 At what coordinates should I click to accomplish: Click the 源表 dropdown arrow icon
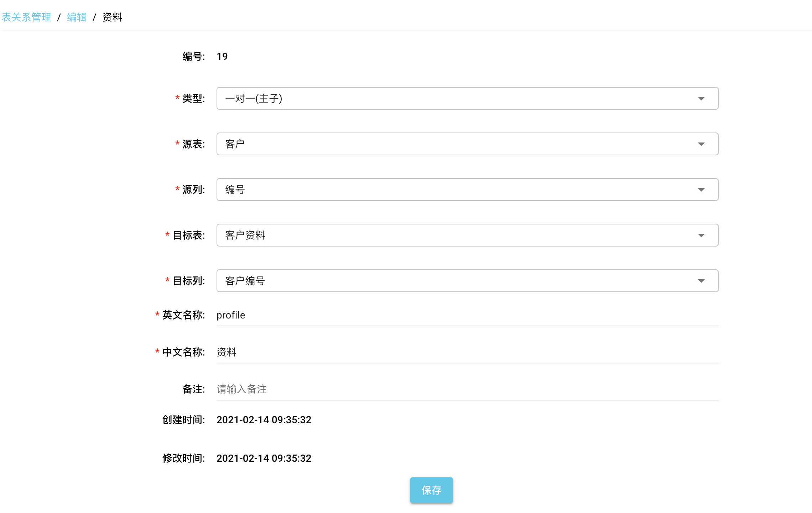[x=701, y=144]
